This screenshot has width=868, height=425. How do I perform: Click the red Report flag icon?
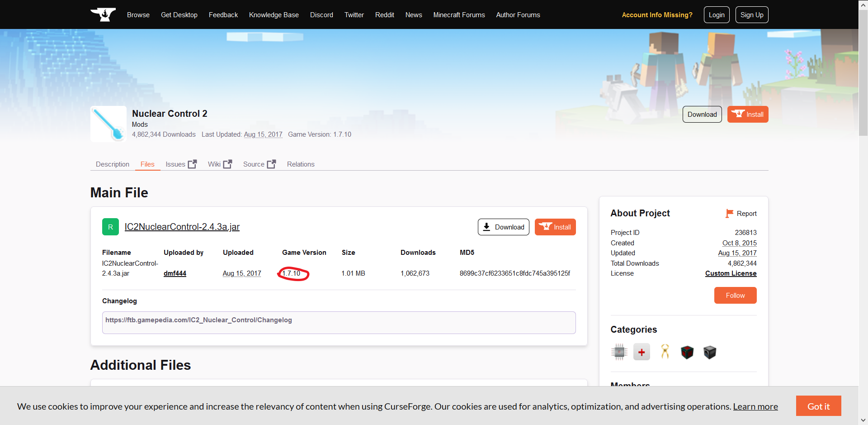tap(729, 213)
